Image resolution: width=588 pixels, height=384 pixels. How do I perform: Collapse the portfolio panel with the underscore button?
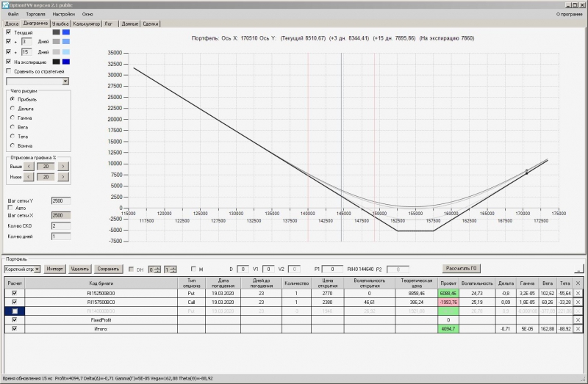pos(578,269)
